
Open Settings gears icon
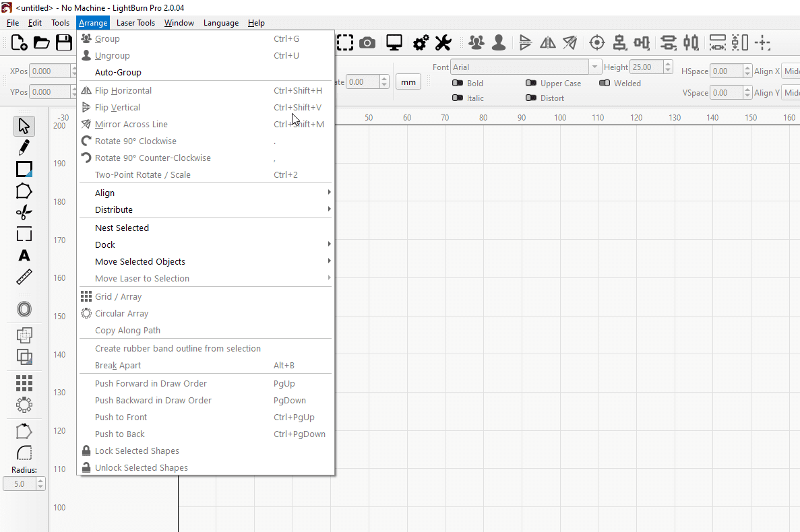tap(421, 43)
